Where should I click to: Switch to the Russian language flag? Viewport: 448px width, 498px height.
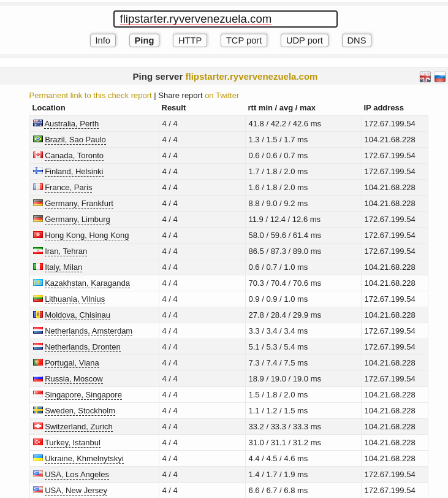coord(440,77)
